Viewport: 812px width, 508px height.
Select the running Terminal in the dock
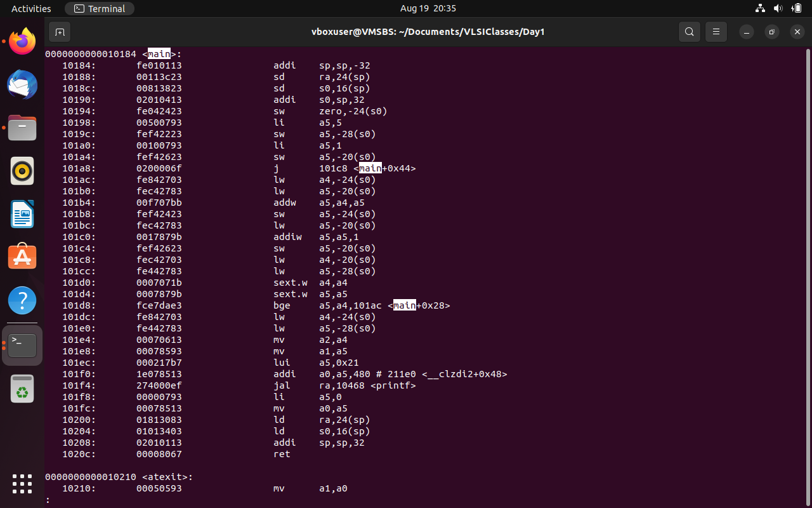[22, 345]
